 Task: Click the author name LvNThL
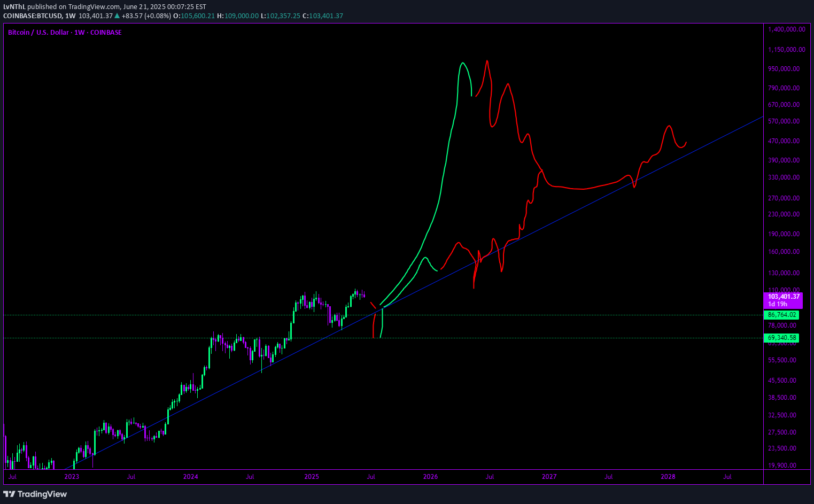pos(14,7)
